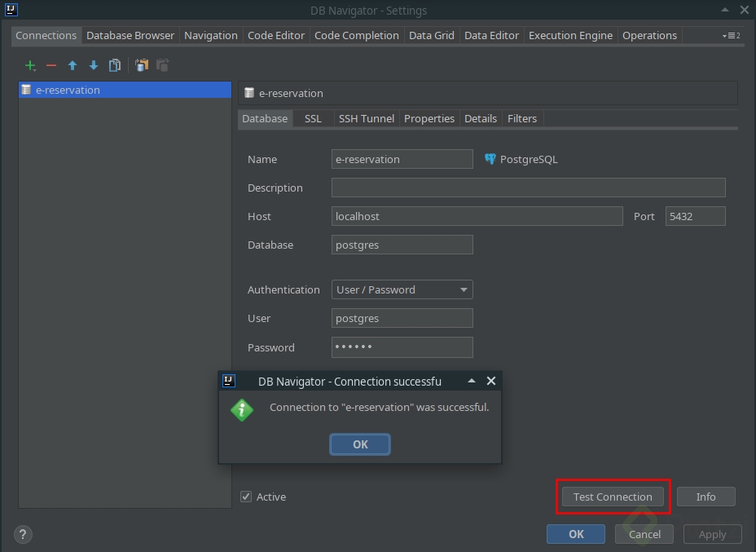Open the Code Editor tab
This screenshot has height=552, width=756.
click(x=276, y=35)
